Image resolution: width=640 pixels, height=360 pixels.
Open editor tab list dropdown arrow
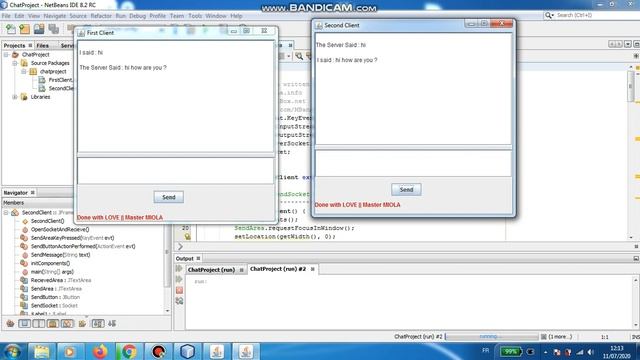(628, 44)
